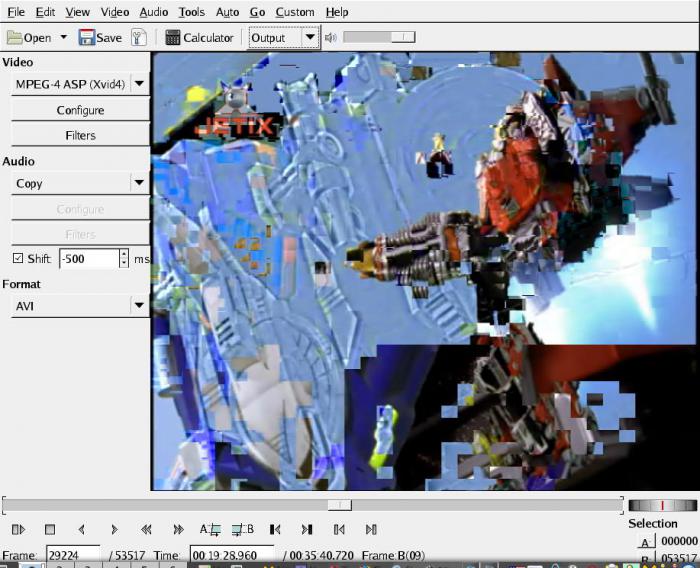
Task: Open the Calculator tool
Action: pos(199,38)
